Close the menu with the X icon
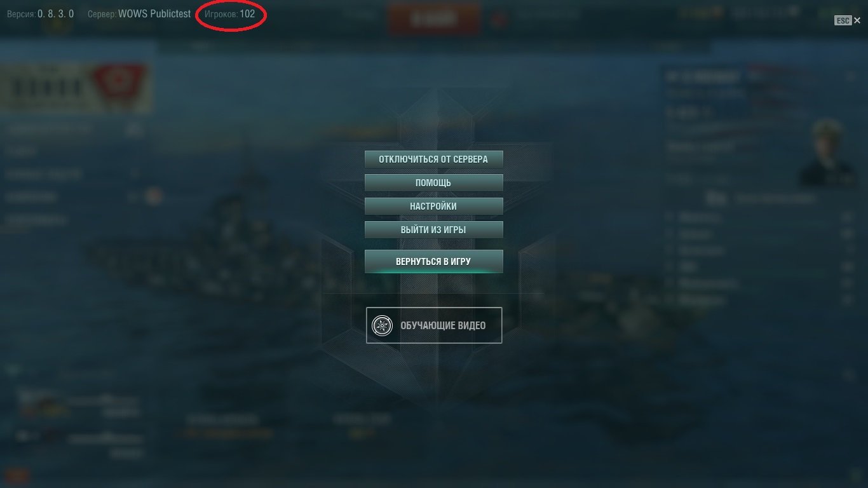Image resolution: width=868 pixels, height=488 pixels. pyautogui.click(x=857, y=21)
